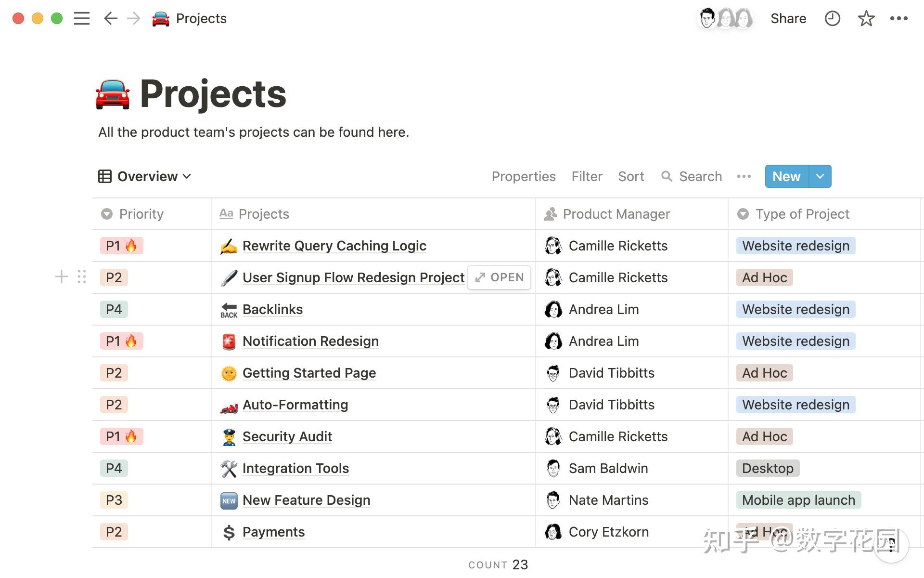Open the dropdown arrow next to New
The height and width of the screenshot is (578, 924).
tap(820, 176)
